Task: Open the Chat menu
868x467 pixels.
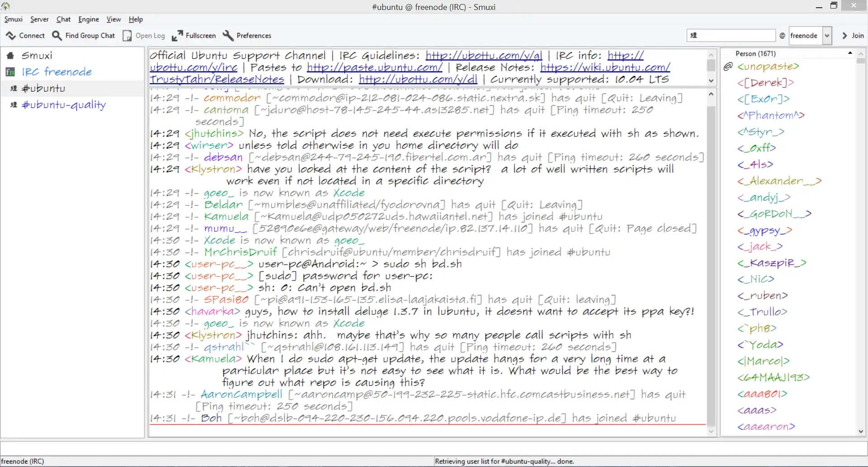Action: click(x=63, y=19)
